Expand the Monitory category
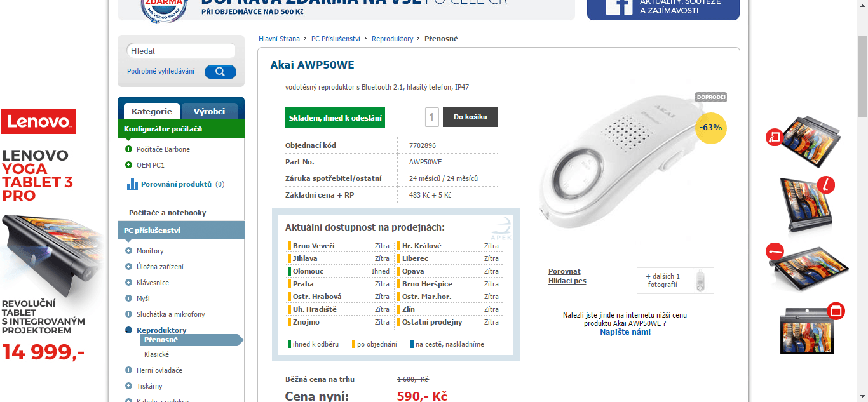Image resolution: width=868 pixels, height=402 pixels. click(129, 251)
